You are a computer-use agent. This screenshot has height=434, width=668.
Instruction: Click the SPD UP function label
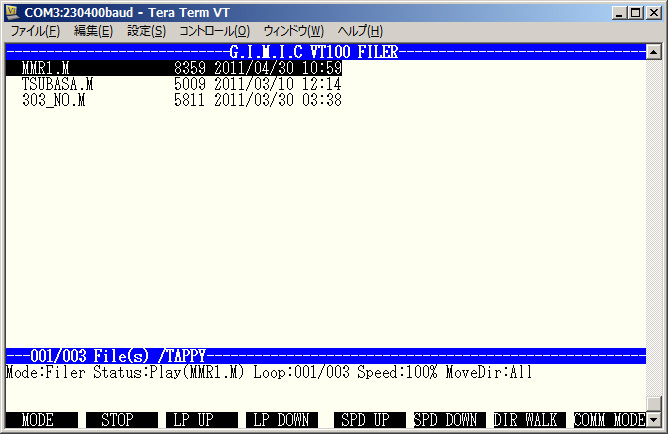pyautogui.click(x=364, y=420)
